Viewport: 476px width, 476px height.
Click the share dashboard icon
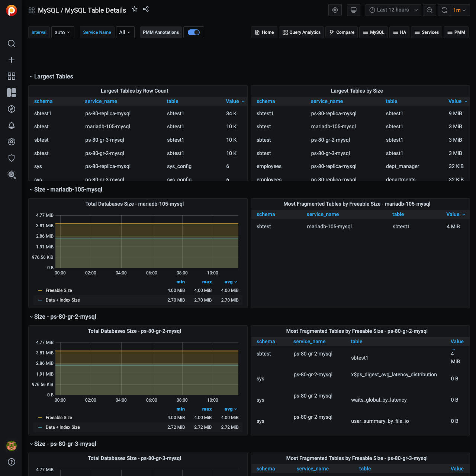pyautogui.click(x=146, y=9)
